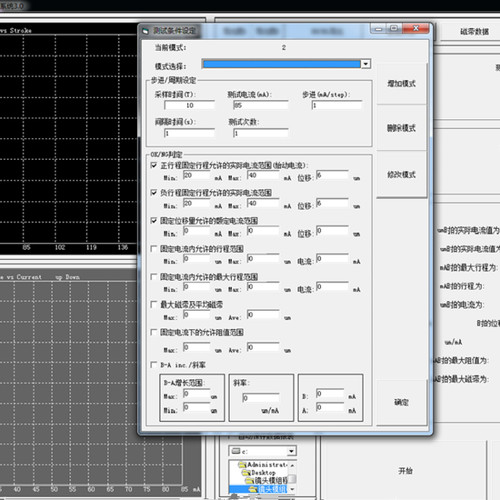Screen dimensions: 500x500
Task: Click folder list scrollbar up arrow
Action: [292, 465]
